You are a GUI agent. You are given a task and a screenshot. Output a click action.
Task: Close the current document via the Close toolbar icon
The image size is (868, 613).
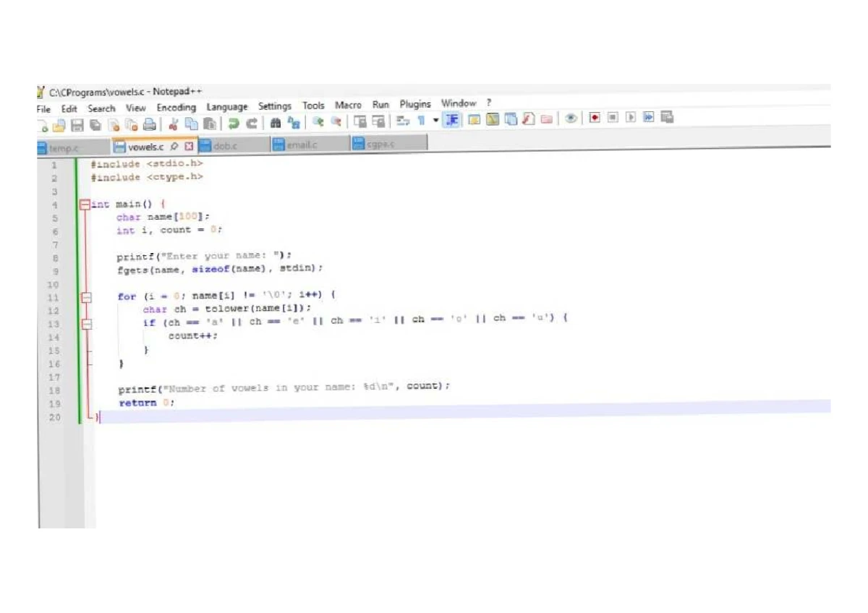(x=114, y=124)
